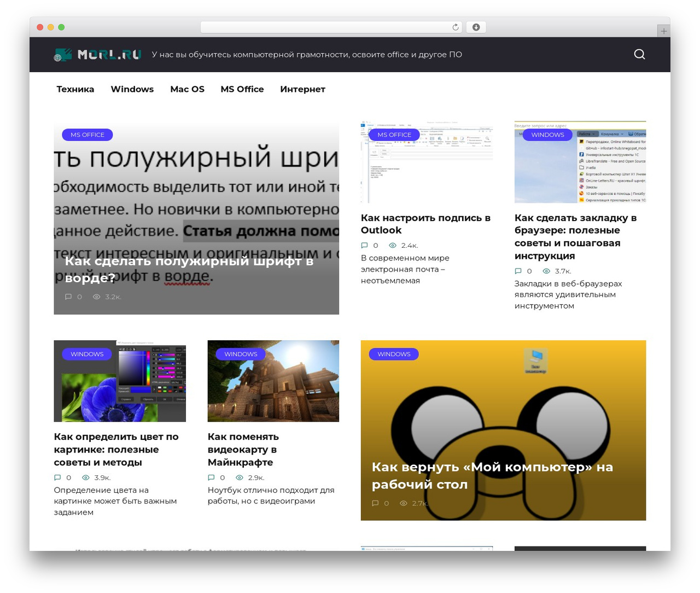The height and width of the screenshot is (593, 700).
Task: Click comment icon under browser bookmark article
Action: (518, 271)
